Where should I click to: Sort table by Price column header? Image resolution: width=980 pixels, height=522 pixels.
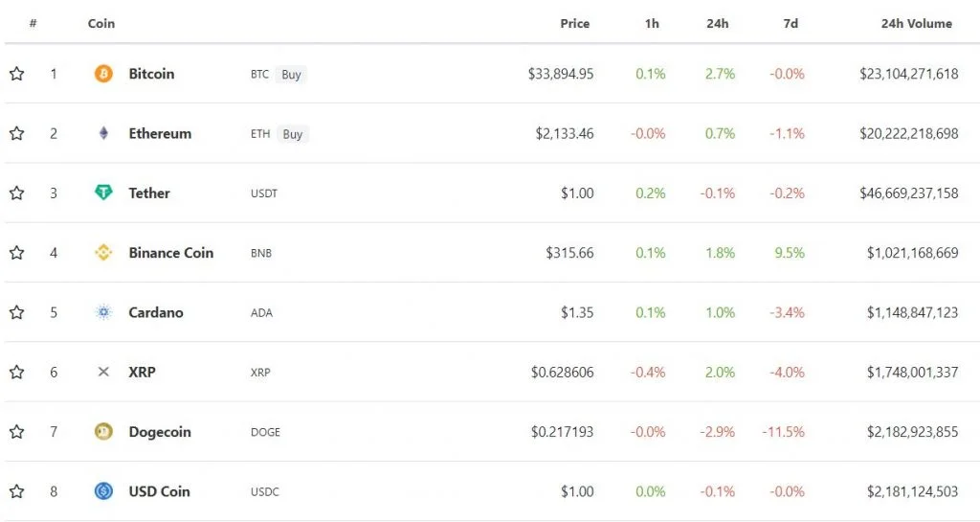tap(575, 23)
